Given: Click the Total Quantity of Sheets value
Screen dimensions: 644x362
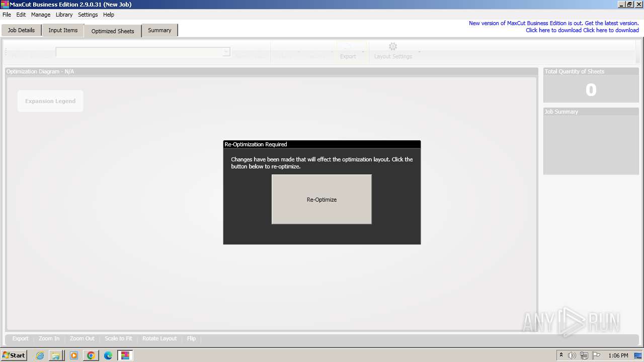Looking at the screenshot, I should point(591,90).
